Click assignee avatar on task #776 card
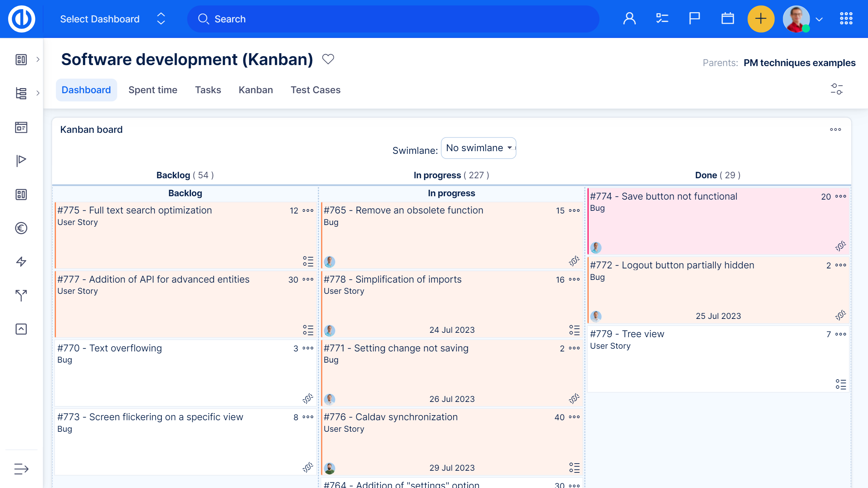Screen dimensions: 868x488 coord(329,468)
